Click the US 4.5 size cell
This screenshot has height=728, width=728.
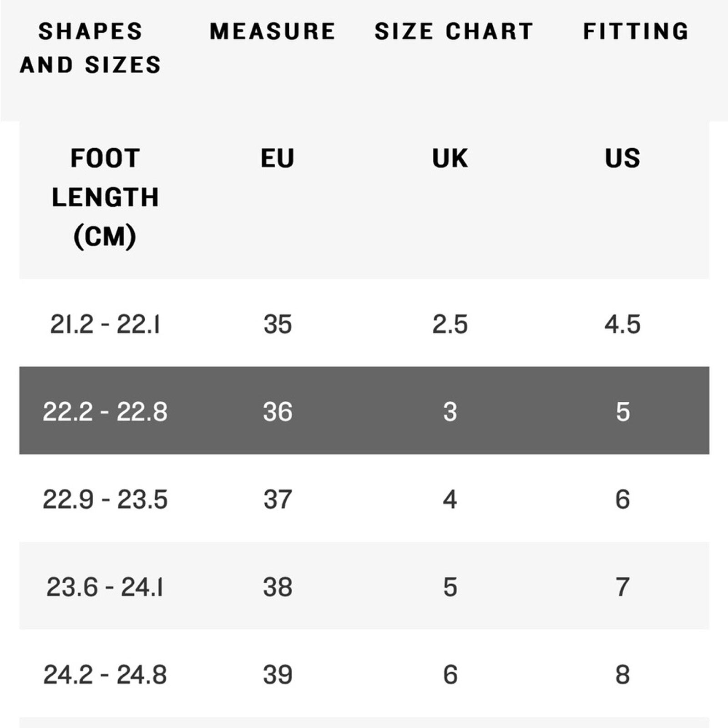(622, 324)
